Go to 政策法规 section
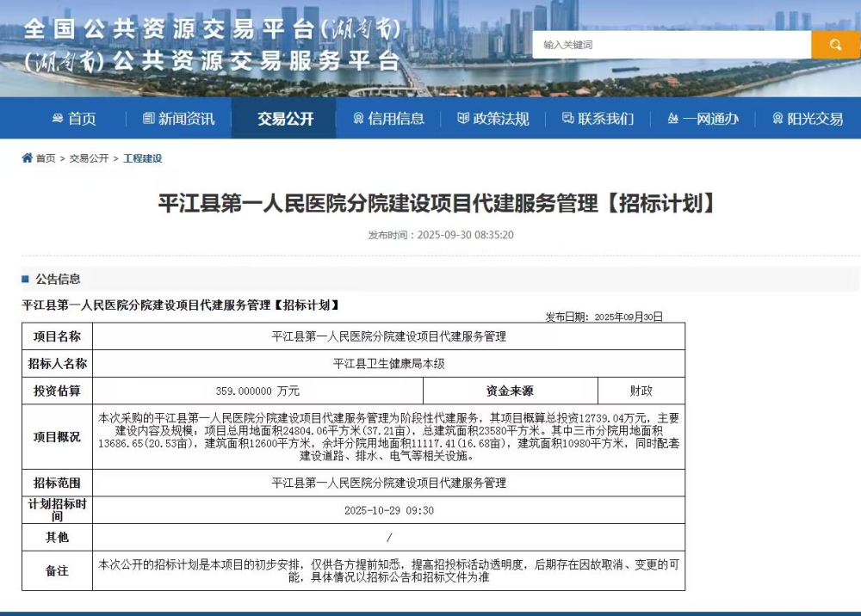 [x=501, y=119]
